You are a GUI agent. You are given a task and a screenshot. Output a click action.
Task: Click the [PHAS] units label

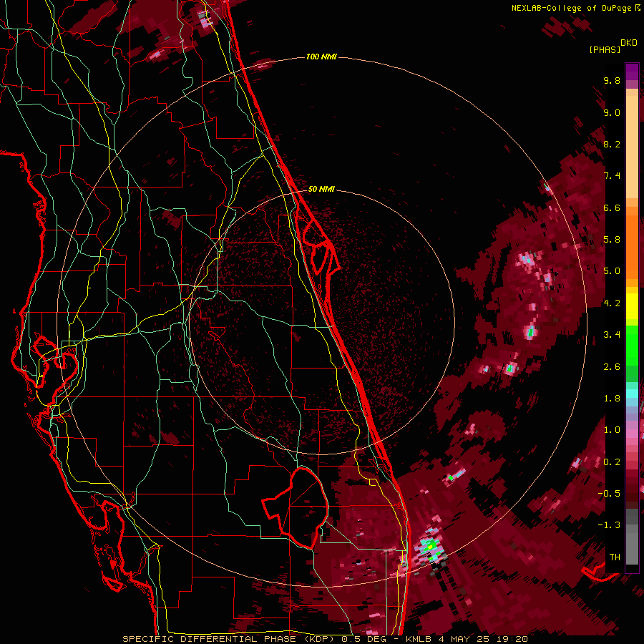click(x=605, y=49)
